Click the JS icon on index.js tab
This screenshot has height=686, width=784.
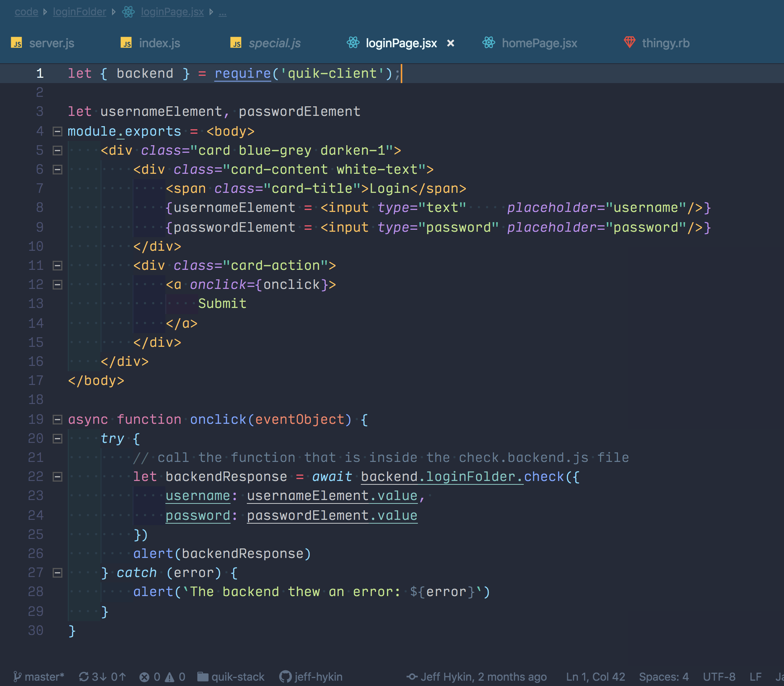click(126, 43)
